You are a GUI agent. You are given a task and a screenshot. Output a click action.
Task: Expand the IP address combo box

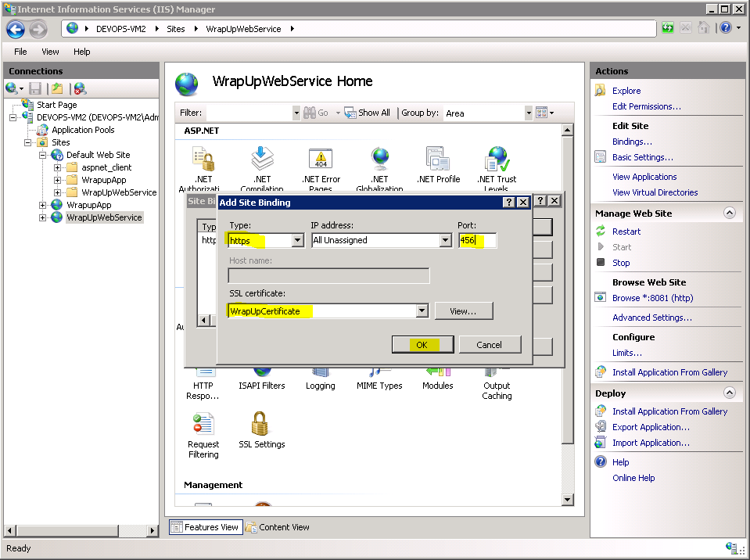point(445,241)
